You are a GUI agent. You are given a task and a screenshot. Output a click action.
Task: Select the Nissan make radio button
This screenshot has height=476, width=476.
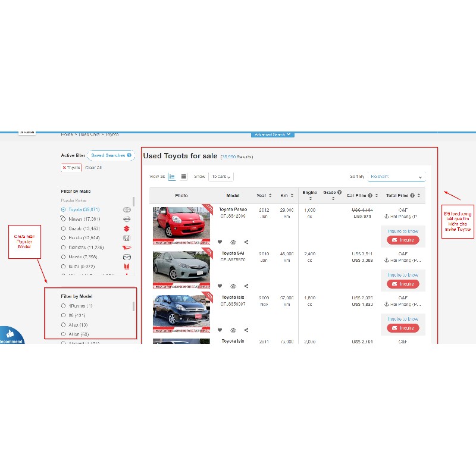63,219
